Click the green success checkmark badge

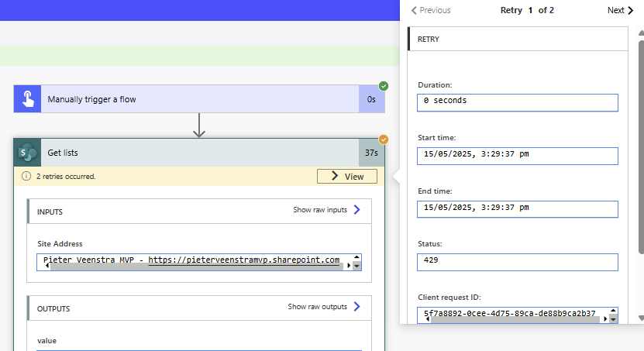(x=384, y=86)
